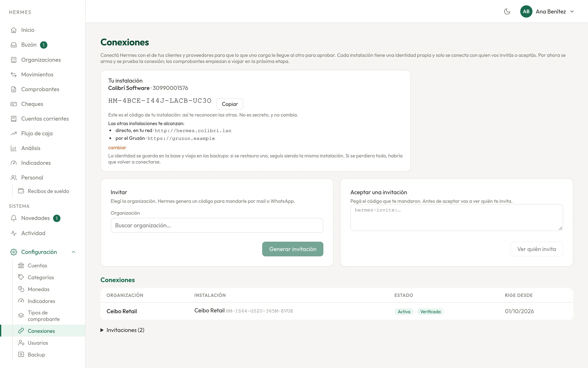Open Actividad via its pulse icon
588x368 pixels.
[x=14, y=233]
